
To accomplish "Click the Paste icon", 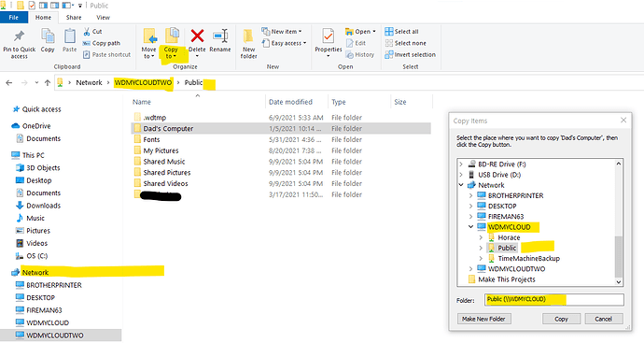I will point(69,36).
